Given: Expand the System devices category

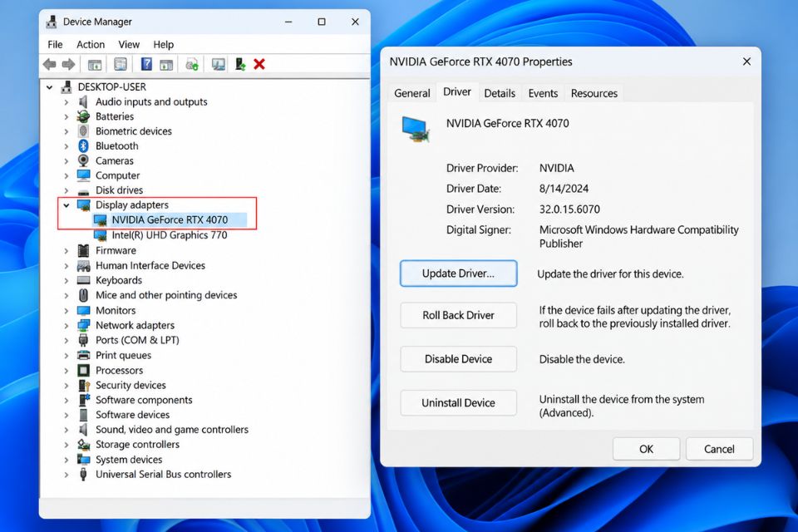Looking at the screenshot, I should pos(66,460).
